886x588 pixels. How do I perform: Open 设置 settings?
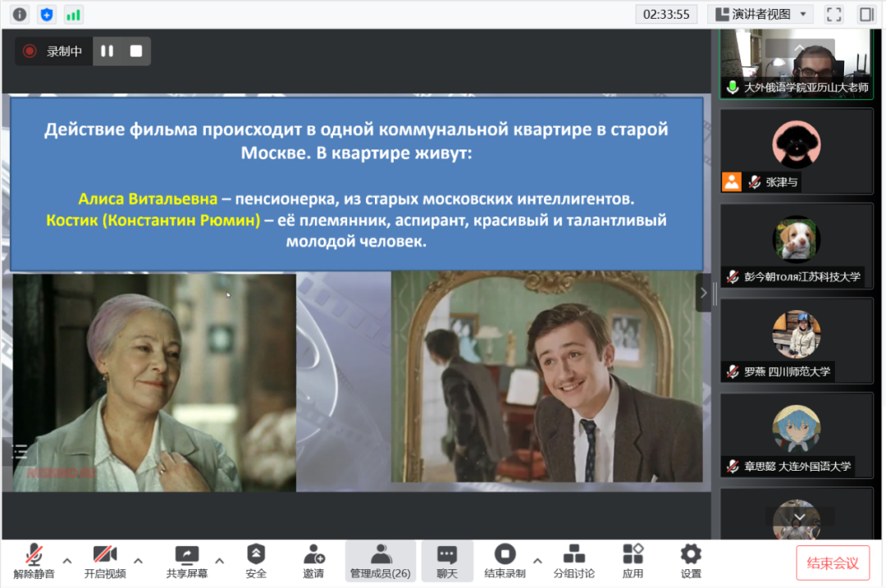coord(691,561)
